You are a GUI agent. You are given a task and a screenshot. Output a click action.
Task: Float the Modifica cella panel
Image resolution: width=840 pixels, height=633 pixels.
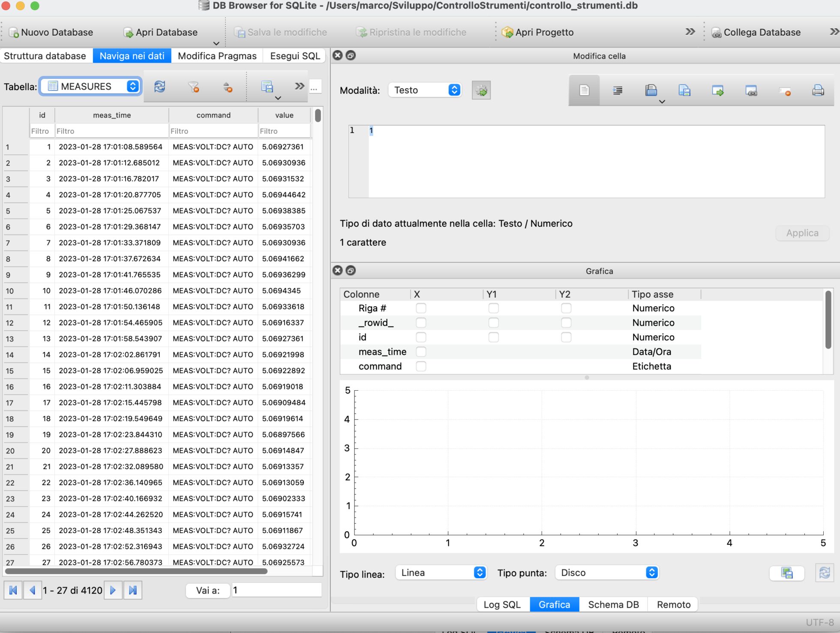click(351, 55)
